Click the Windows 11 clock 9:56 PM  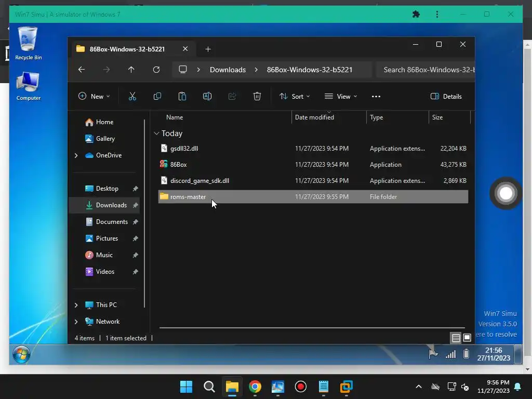(494, 387)
